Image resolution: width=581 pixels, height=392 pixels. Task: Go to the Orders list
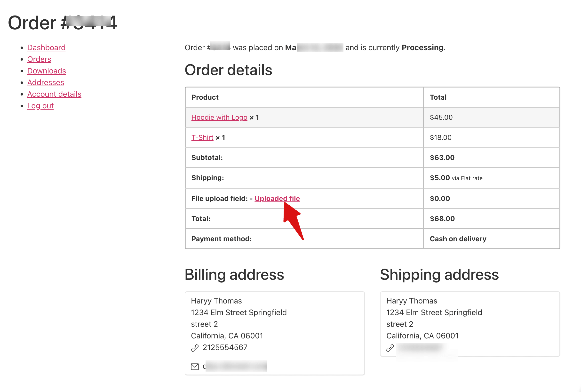tap(39, 59)
